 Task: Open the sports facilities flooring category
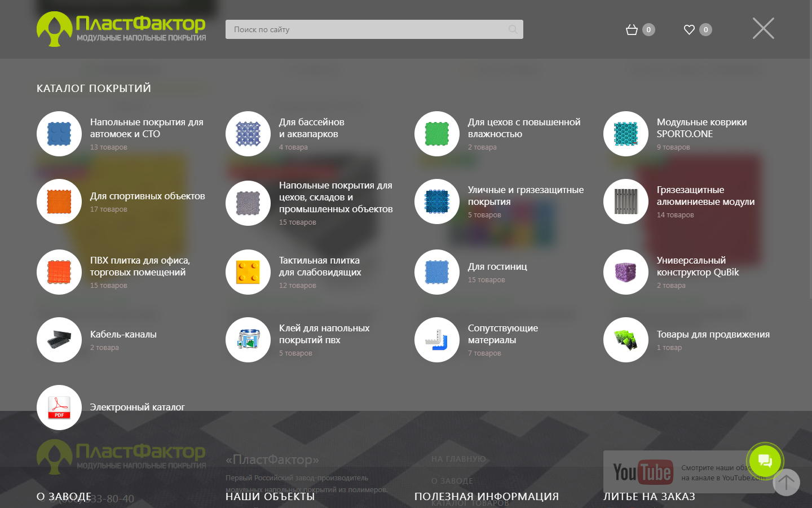(147, 196)
